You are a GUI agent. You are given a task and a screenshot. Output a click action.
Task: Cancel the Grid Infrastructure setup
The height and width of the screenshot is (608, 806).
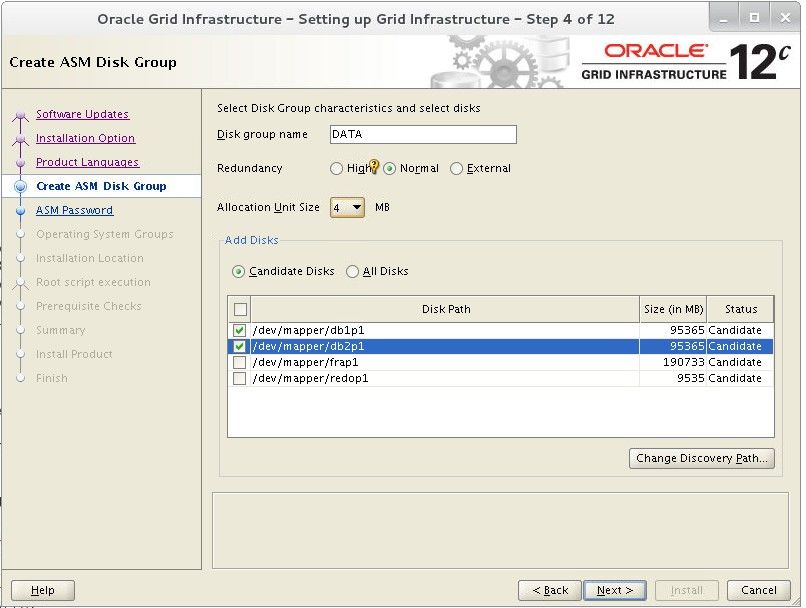tap(759, 591)
